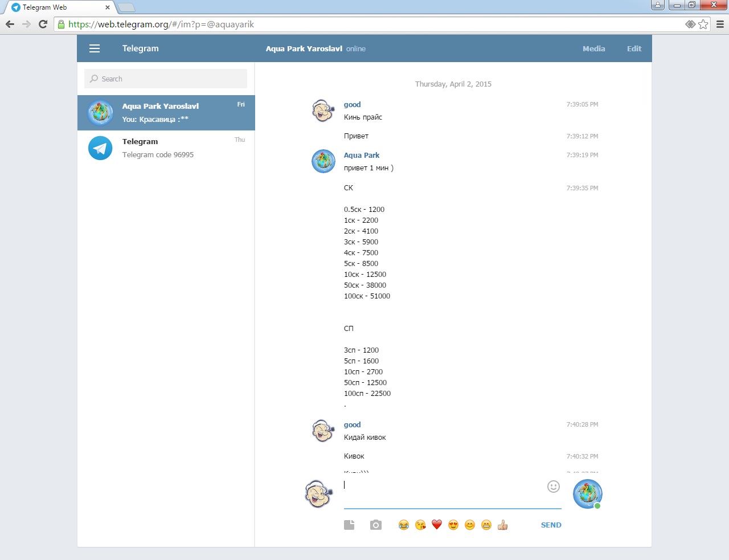Select the Aqua Park Yaroslavl conversation
This screenshot has height=560, width=729.
(x=166, y=113)
